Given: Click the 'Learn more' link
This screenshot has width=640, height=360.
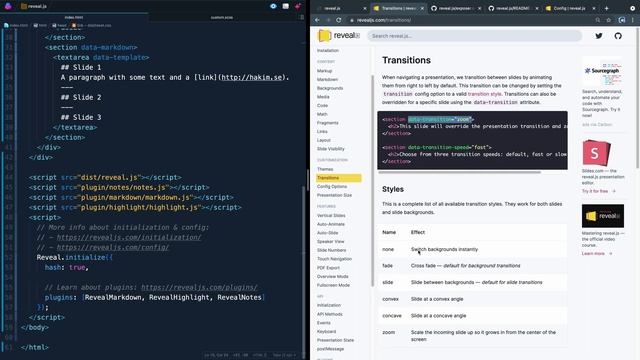Looking at the screenshot, I should (596, 253).
